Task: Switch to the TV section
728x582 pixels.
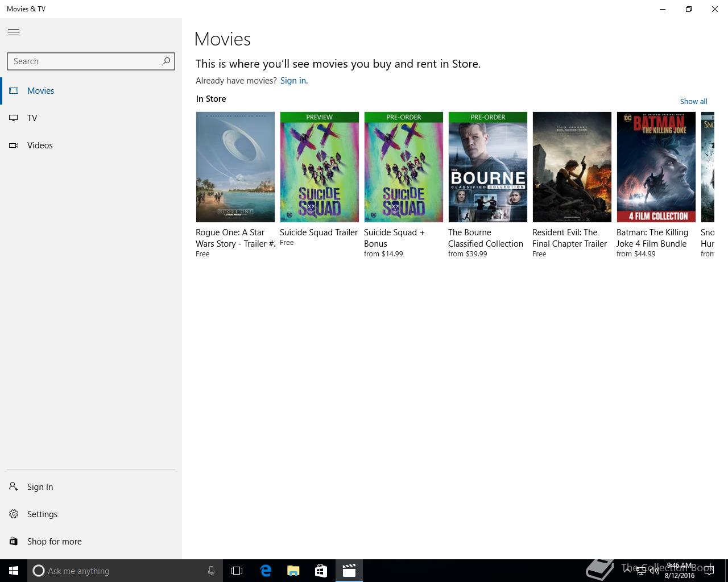Action: pos(91,118)
